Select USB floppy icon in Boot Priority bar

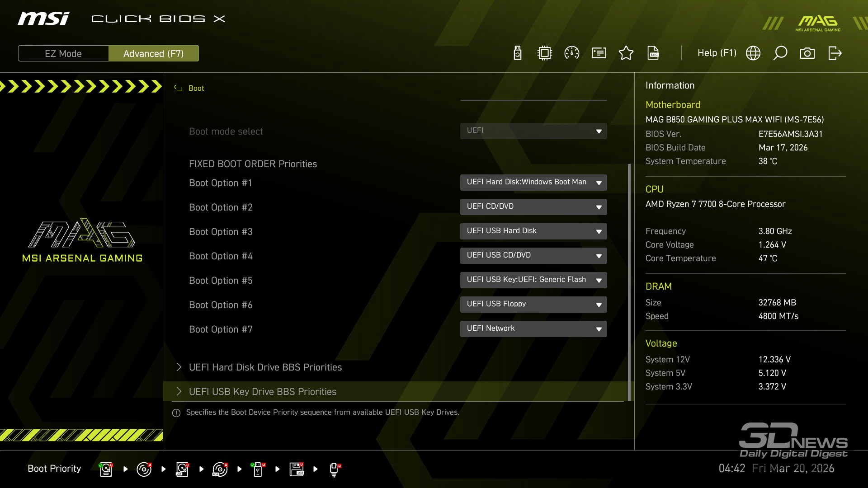coord(297,469)
